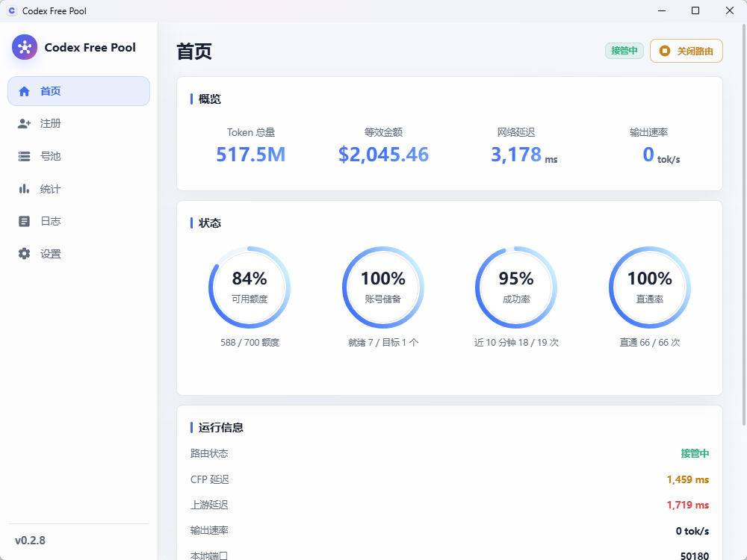Click the register user-plus icon
Screen dimensions: 747x560
pyautogui.click(x=25, y=124)
